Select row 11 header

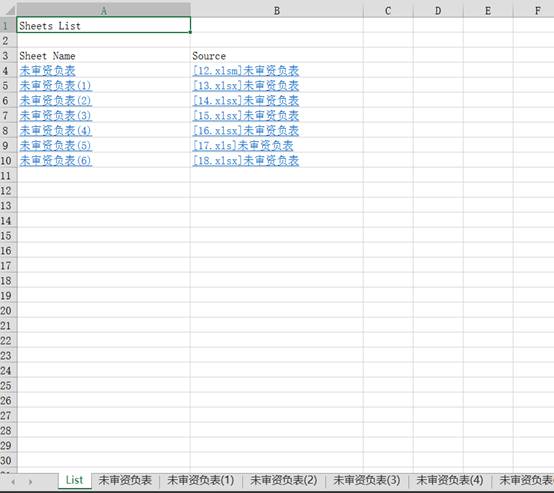coord(8,175)
